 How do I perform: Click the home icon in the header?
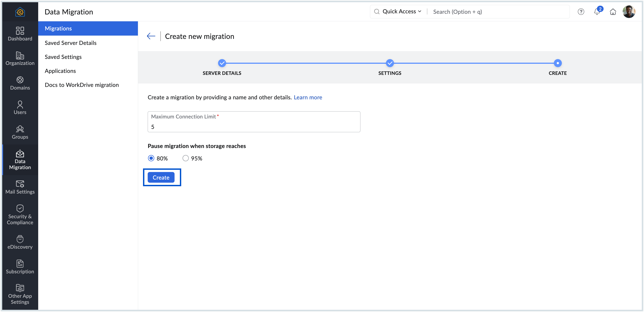613,12
